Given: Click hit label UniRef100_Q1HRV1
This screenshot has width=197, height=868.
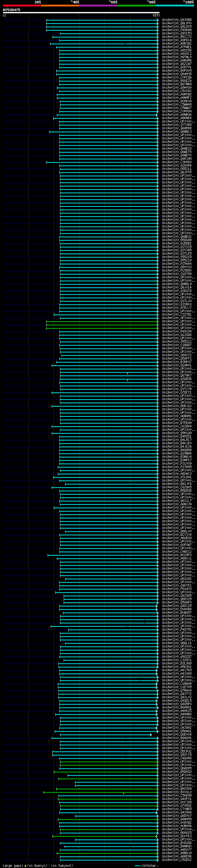Looking at the screenshot, I should [177, 365].
